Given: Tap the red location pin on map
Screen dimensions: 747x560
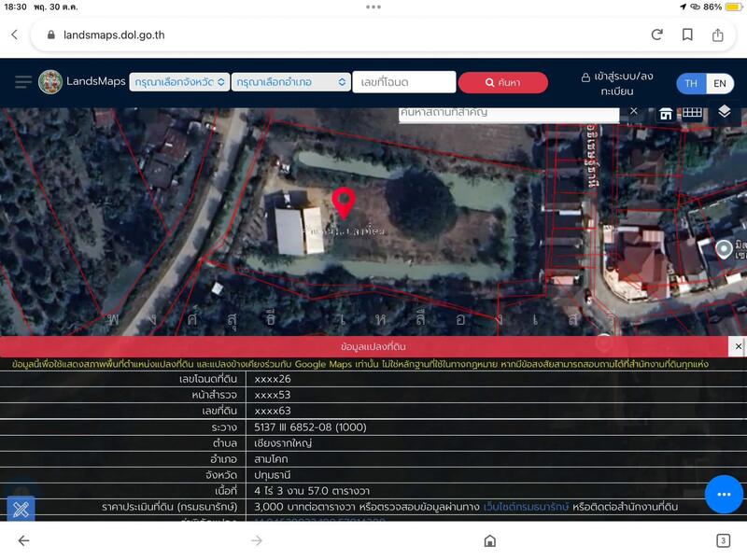Looking at the screenshot, I should [344, 202].
